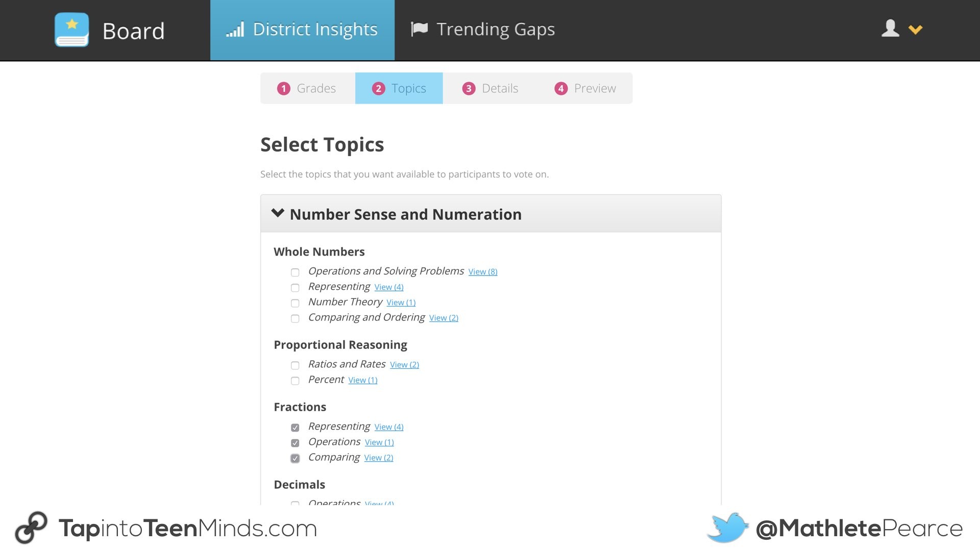Screen dimensions: 980x551
Task: Click the Grades step 1 circle icon
Action: [x=283, y=88]
